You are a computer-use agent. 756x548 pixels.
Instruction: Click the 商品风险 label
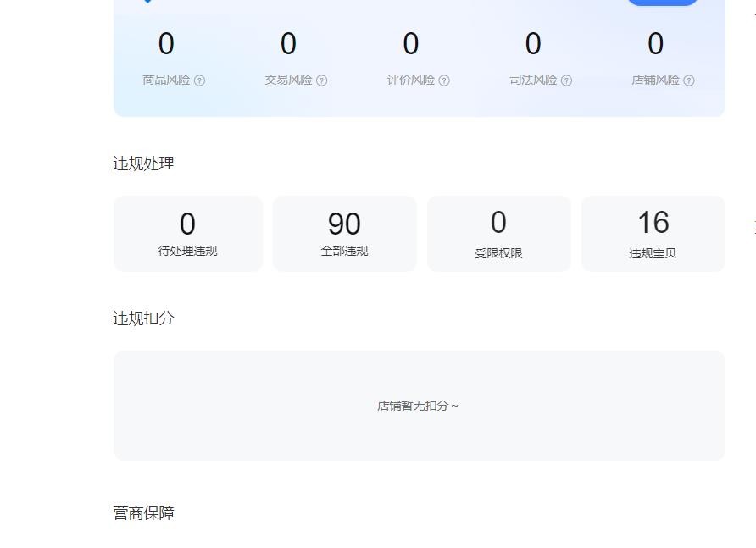click(166, 80)
